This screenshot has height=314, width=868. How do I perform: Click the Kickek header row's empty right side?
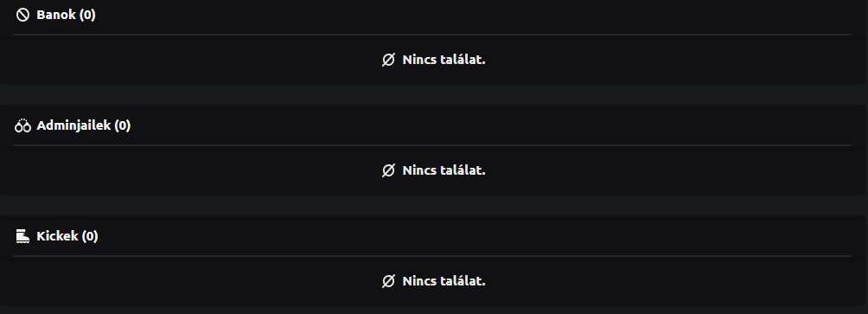tap(475, 236)
